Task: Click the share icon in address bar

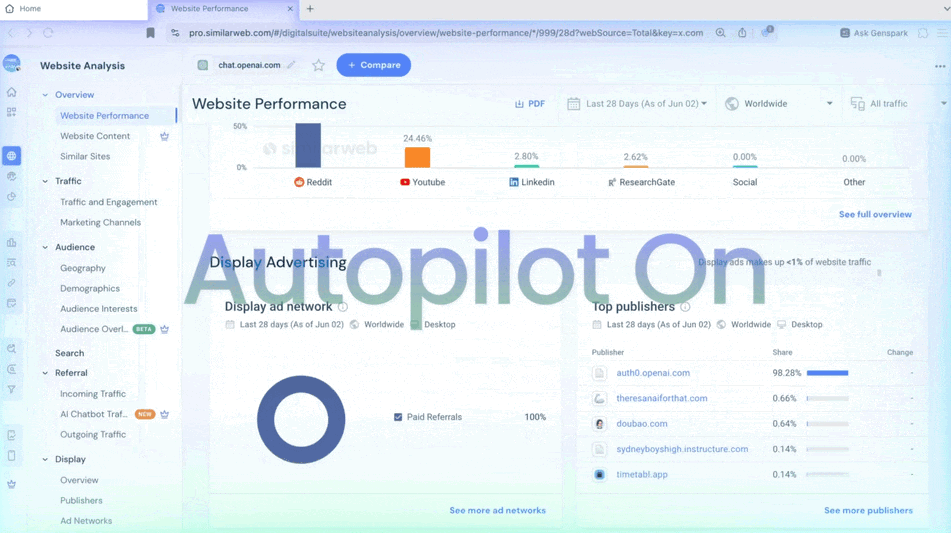Action: coord(742,33)
